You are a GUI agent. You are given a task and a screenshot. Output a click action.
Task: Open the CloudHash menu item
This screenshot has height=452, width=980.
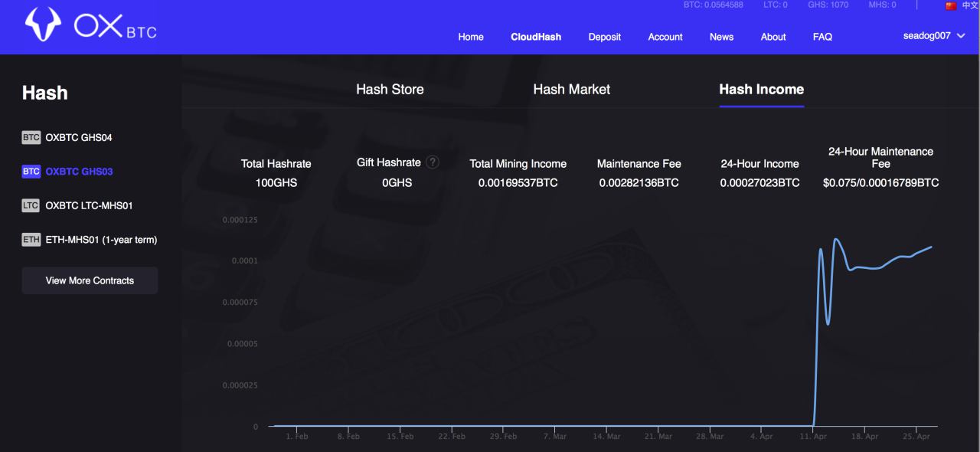(536, 37)
